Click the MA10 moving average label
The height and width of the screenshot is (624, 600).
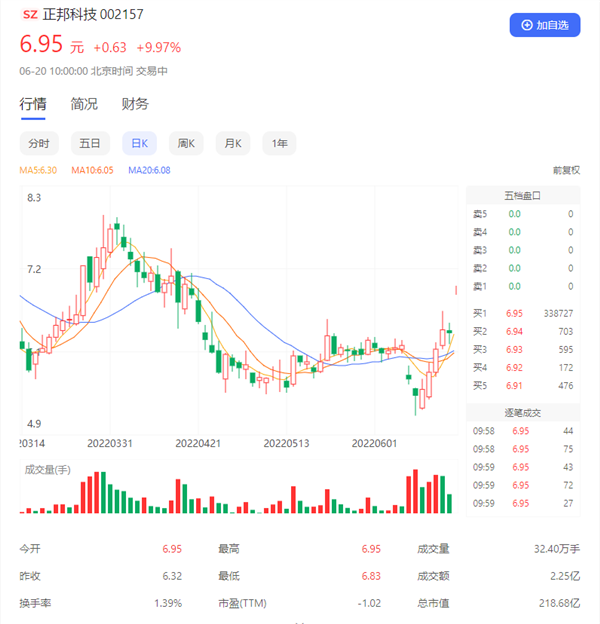pos(93,171)
